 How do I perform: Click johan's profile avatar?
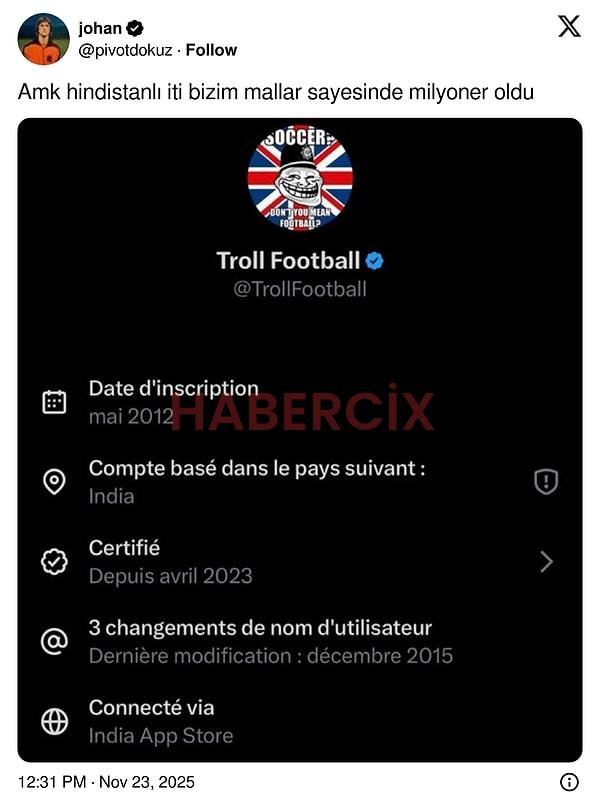coord(43,39)
